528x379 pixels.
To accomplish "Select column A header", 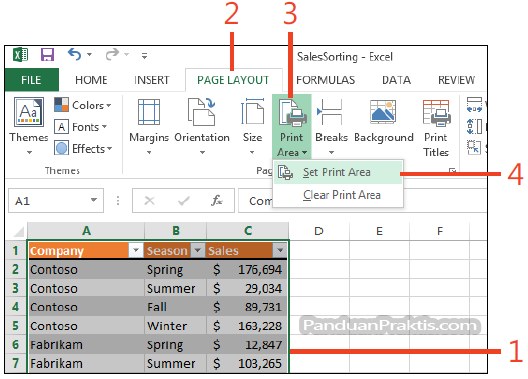I will tap(86, 231).
